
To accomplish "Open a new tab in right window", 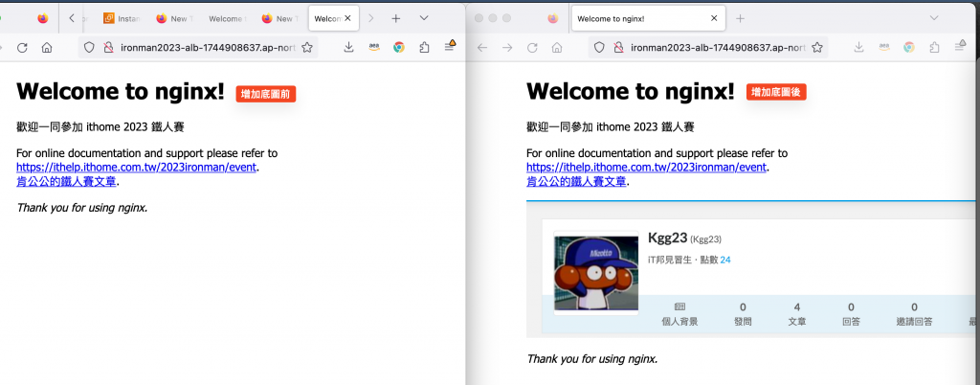I will 741,19.
